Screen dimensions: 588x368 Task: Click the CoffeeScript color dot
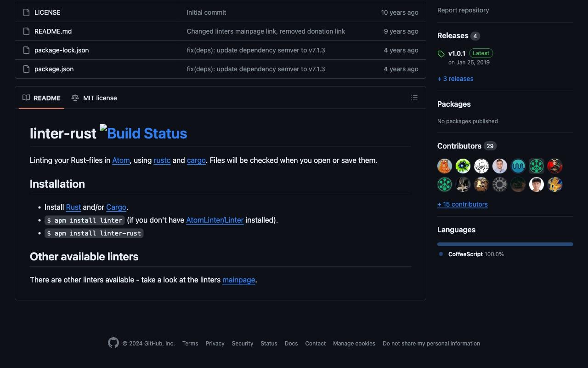[x=441, y=254]
